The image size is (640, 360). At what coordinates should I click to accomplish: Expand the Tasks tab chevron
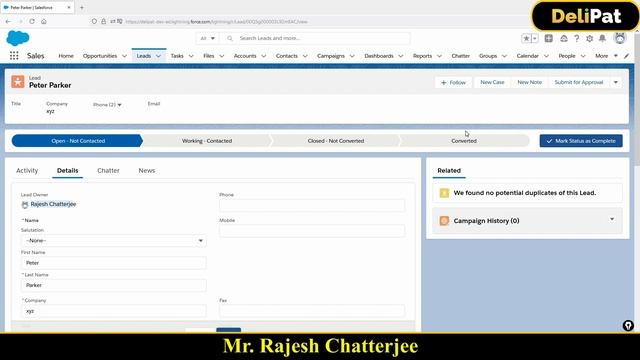191,56
